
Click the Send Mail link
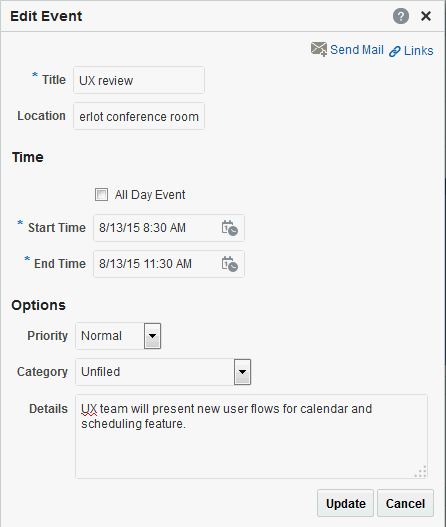[x=357, y=50]
